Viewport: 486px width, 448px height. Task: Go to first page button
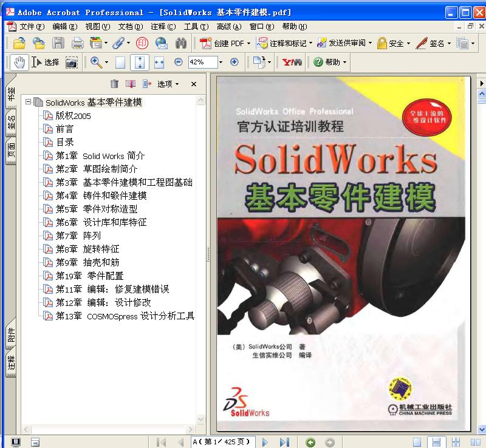[x=161, y=442]
